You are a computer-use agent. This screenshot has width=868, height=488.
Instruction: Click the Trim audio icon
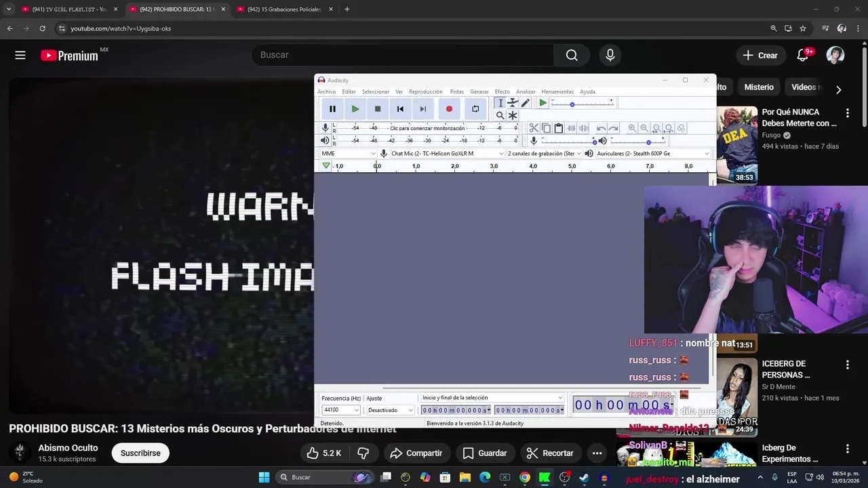[571, 128]
